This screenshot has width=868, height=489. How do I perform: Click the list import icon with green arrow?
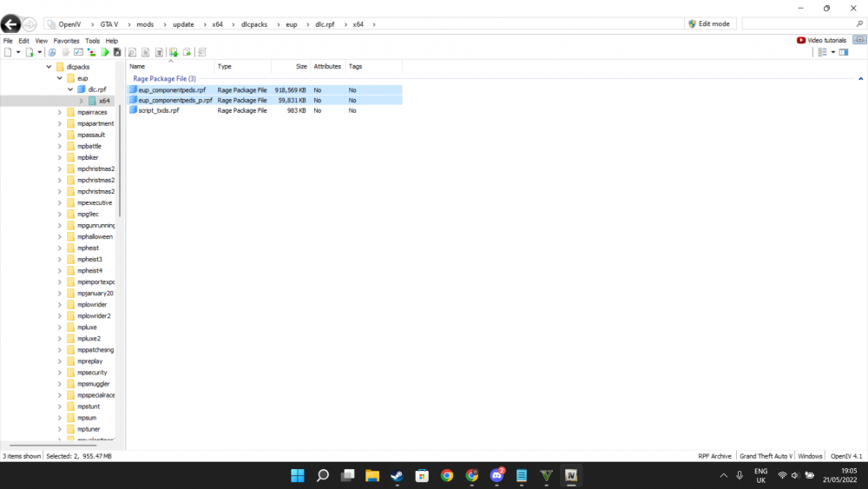(174, 52)
